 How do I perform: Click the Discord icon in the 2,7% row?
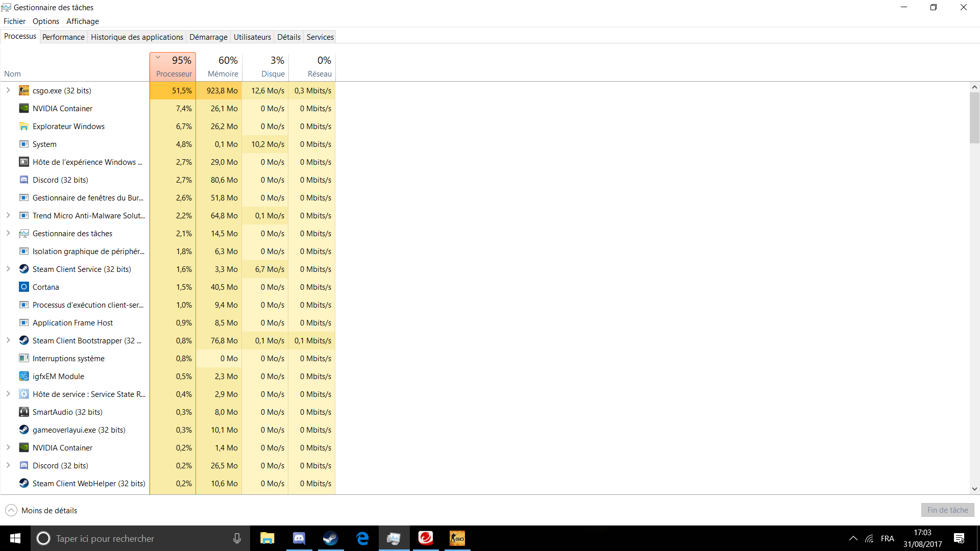(23, 180)
